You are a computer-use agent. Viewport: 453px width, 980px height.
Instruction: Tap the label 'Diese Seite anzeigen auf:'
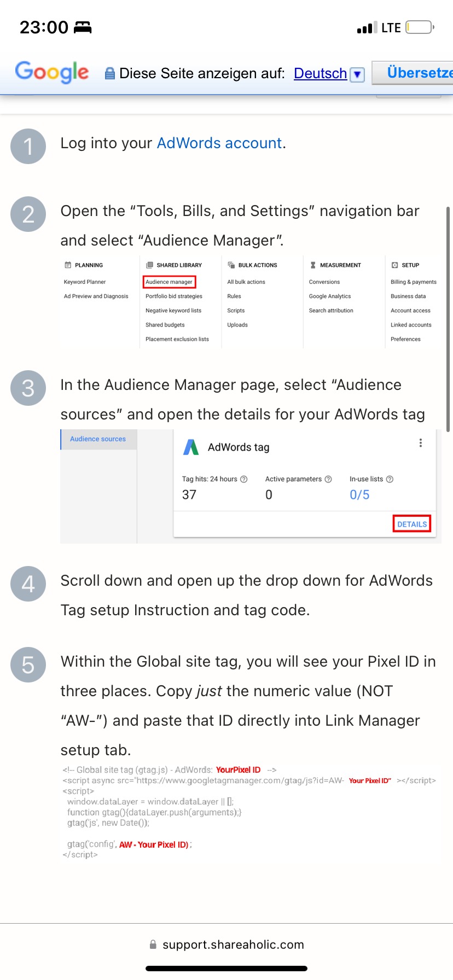(x=202, y=73)
